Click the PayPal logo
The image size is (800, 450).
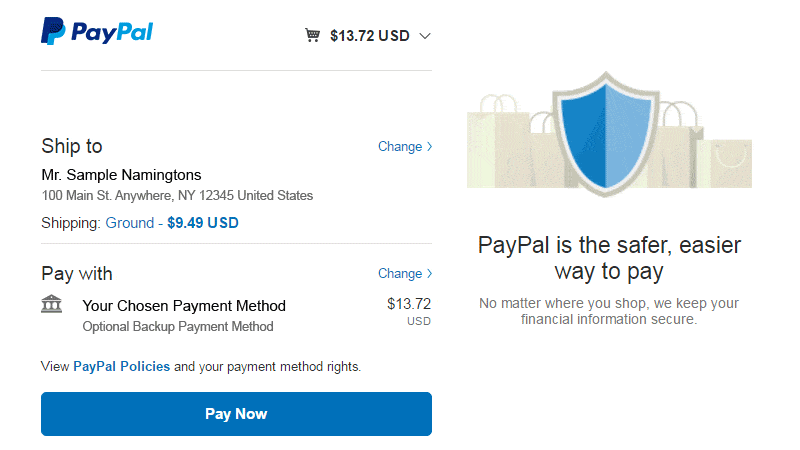click(x=97, y=32)
